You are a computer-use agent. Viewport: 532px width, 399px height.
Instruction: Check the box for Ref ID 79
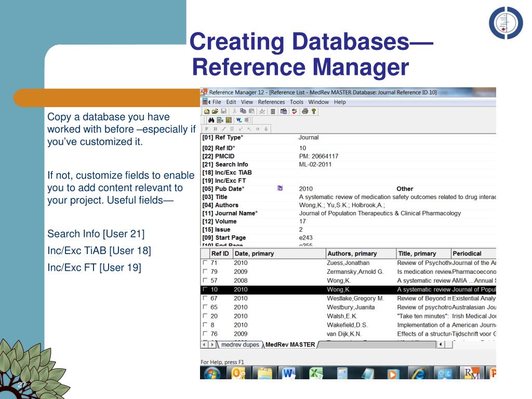(x=205, y=271)
